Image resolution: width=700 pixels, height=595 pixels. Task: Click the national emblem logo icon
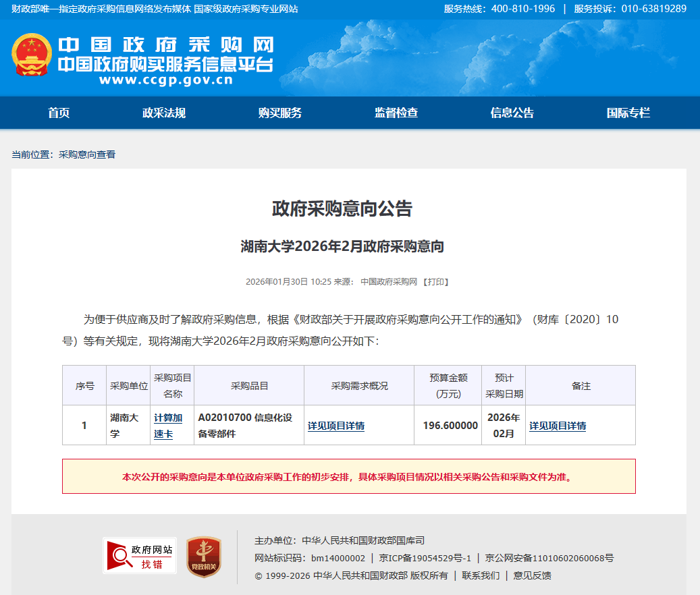pyautogui.click(x=31, y=55)
